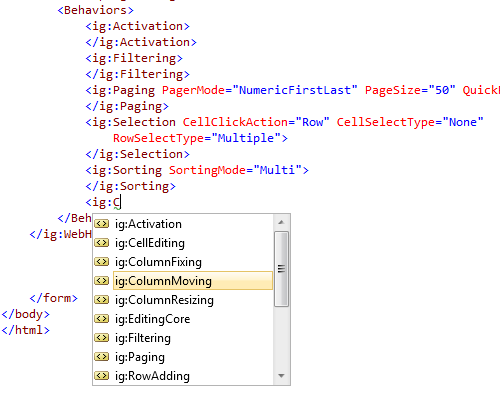Click the partially typed ig:C tag
The height and width of the screenshot is (399, 500).
pos(103,202)
